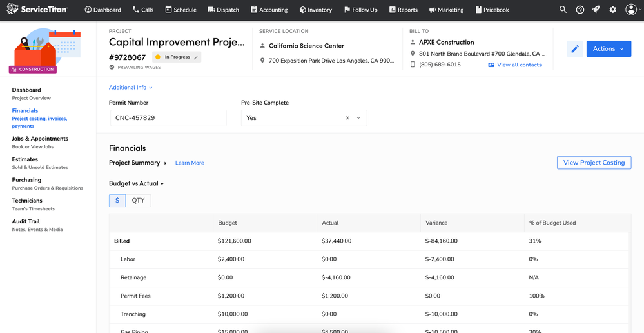This screenshot has height=333, width=644.
Task: Clear the Pre-Site Complete selection
Action: [347, 118]
